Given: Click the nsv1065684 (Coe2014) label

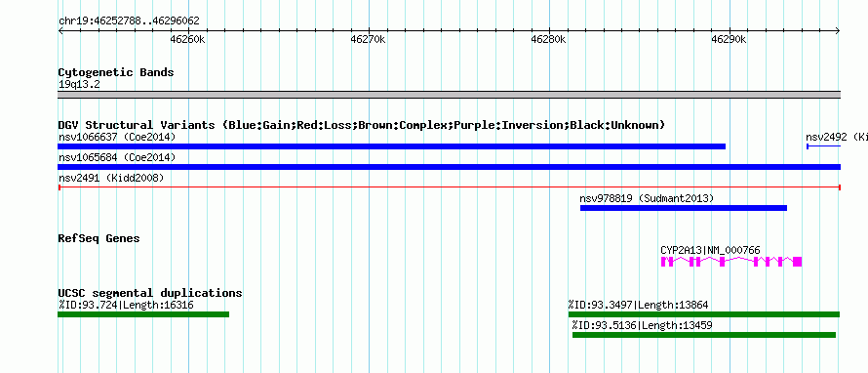Looking at the screenshot, I should tap(117, 157).
